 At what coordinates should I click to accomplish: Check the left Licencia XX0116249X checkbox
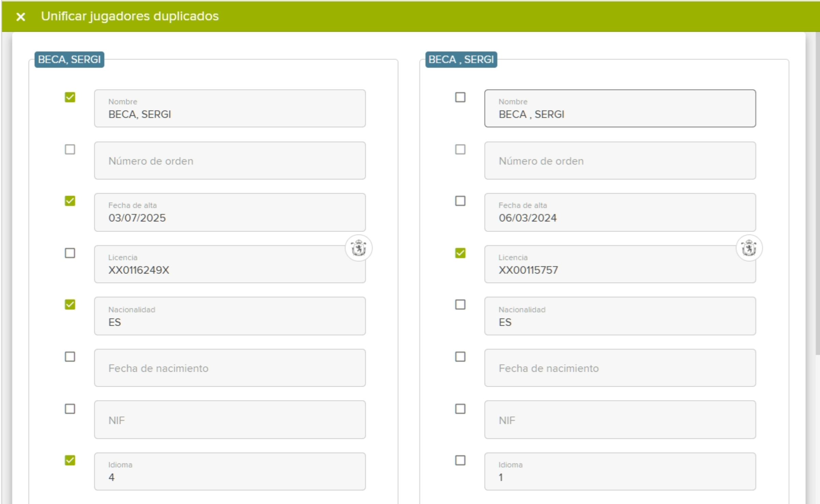pos(70,253)
